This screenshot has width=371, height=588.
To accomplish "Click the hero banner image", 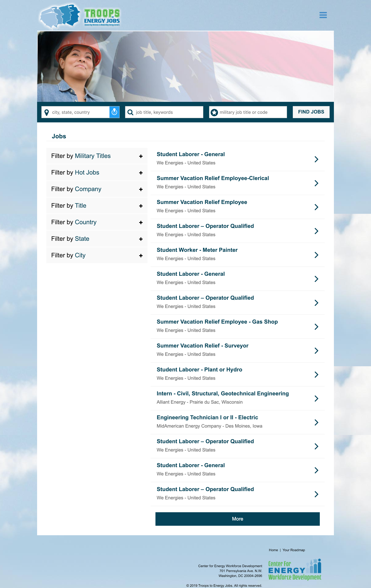I will click(x=185, y=66).
